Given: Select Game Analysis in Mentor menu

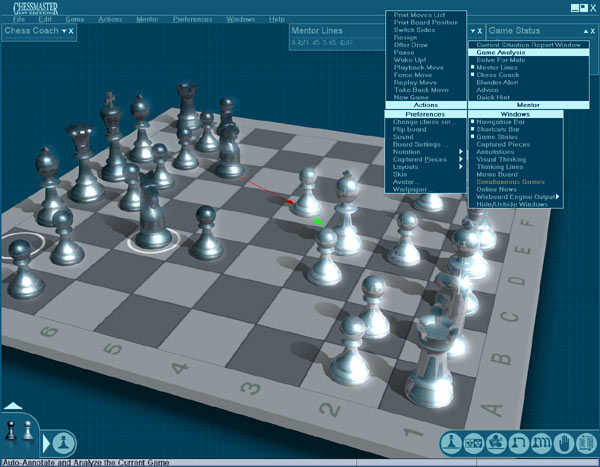Looking at the screenshot, I should [528, 52].
